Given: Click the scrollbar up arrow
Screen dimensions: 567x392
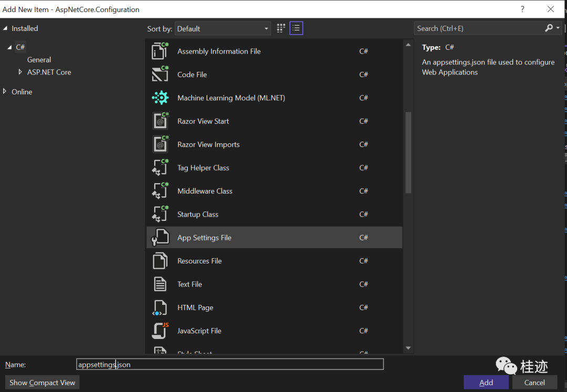Looking at the screenshot, I should [x=408, y=45].
